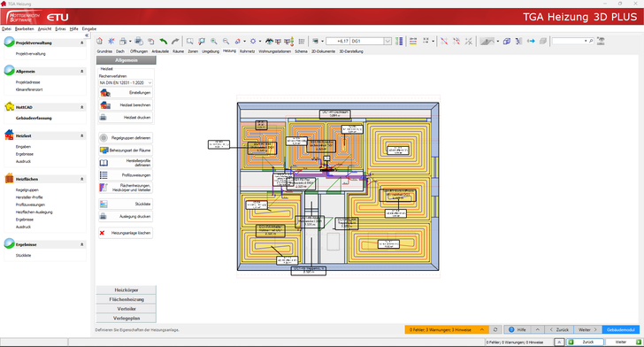Image resolution: width=644 pixels, height=347 pixels.
Task: Click the crossed-lines snap icon
Action: pos(469,41)
